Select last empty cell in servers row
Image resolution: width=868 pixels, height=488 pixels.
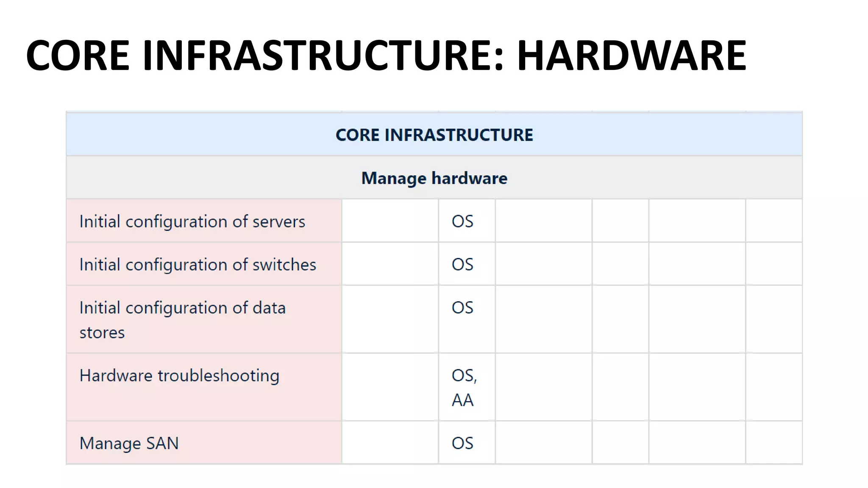pyautogui.click(x=774, y=221)
